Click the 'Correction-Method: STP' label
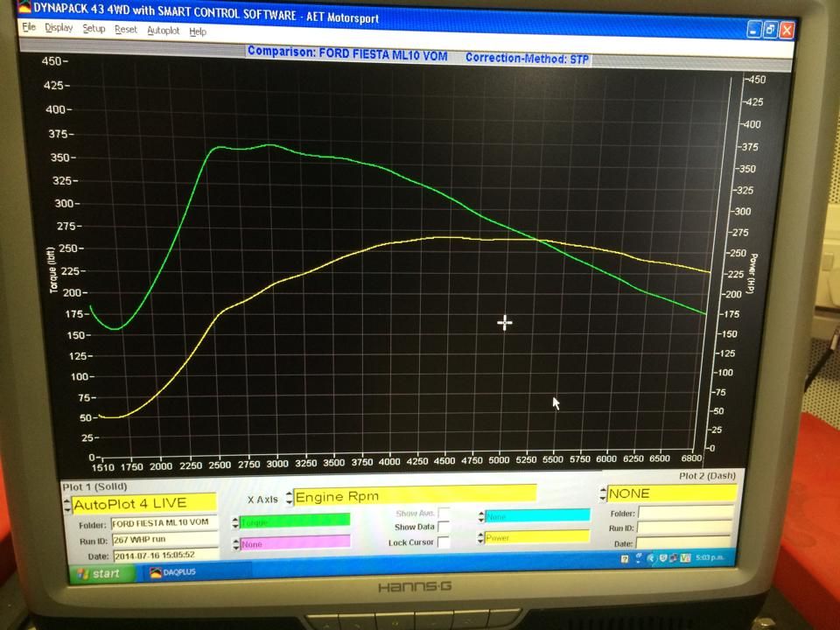840x630 pixels. (527, 58)
